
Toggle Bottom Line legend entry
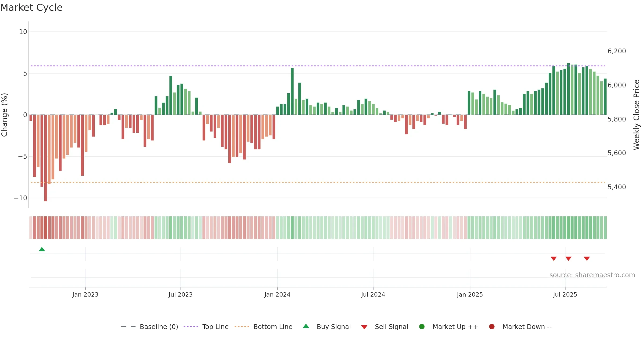pos(264,327)
